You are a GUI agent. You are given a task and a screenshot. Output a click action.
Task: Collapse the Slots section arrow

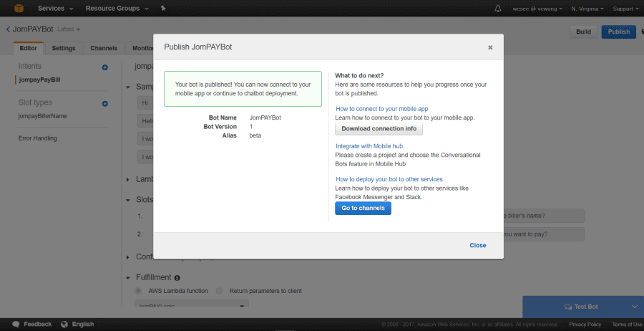tap(127, 200)
